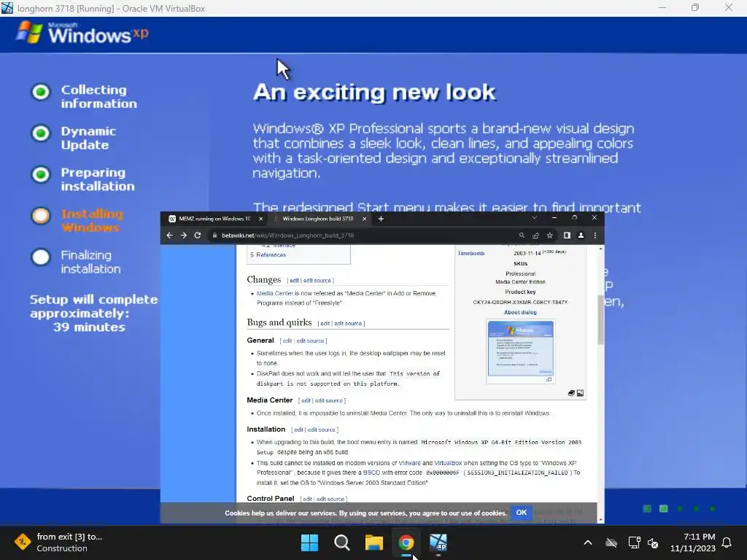
Task: Switch to MEMZ running on Windows 10 tab
Action: tap(215, 219)
